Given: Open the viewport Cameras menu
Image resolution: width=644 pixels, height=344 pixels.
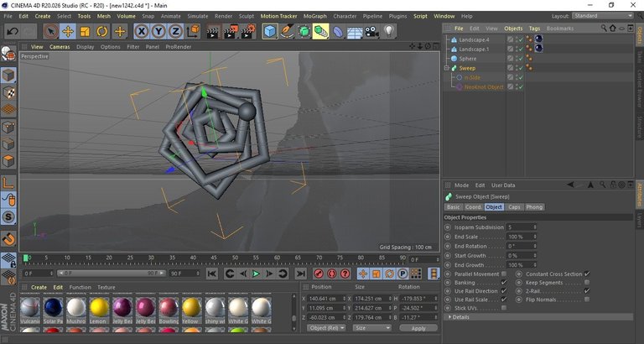Looking at the screenshot, I should pyautogui.click(x=60, y=47).
